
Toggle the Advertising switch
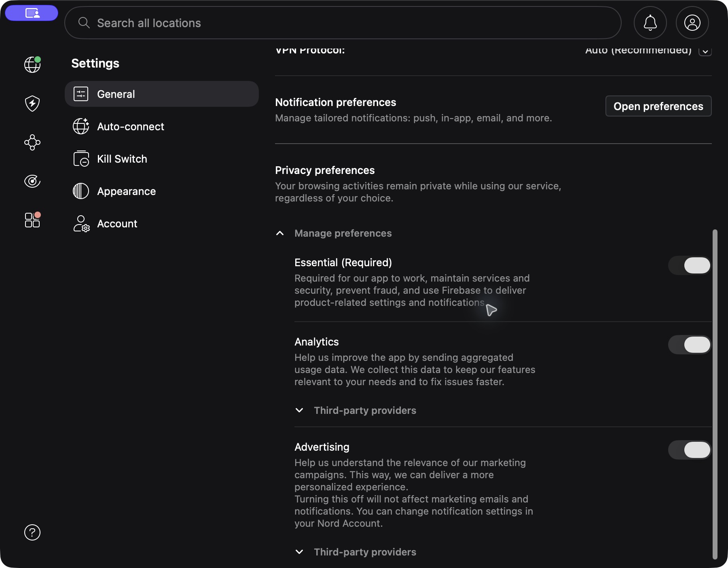coord(690,450)
